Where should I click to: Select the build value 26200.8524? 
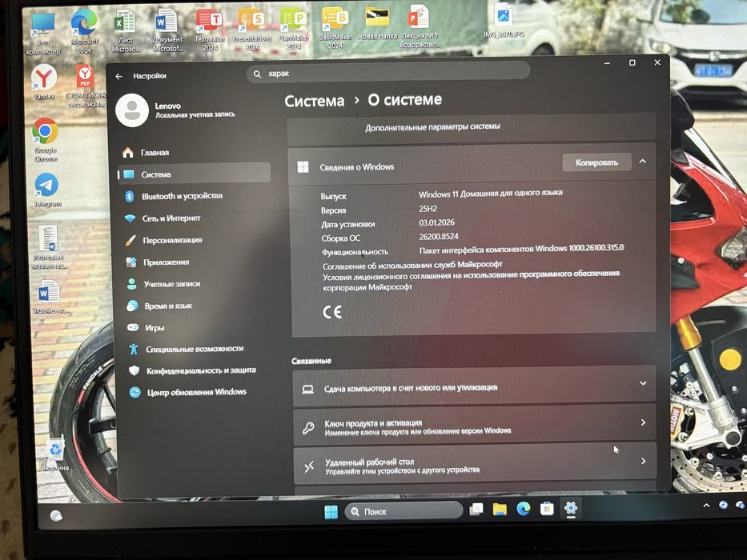(x=439, y=236)
